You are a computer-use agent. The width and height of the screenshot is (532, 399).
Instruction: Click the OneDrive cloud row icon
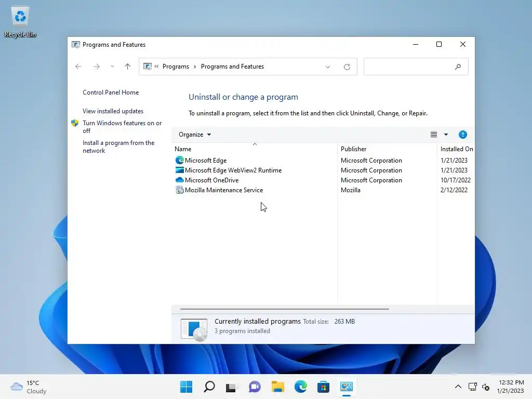(x=179, y=180)
